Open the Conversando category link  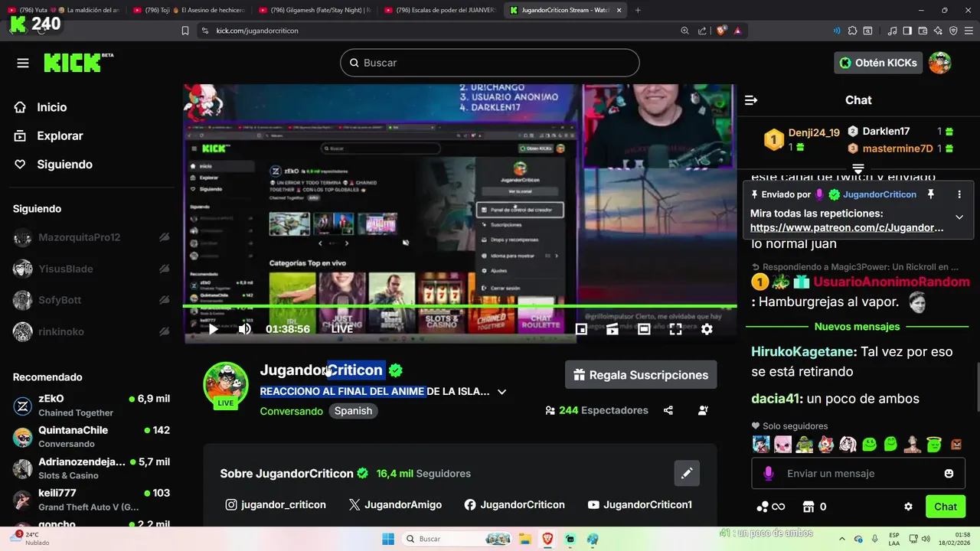(x=291, y=411)
